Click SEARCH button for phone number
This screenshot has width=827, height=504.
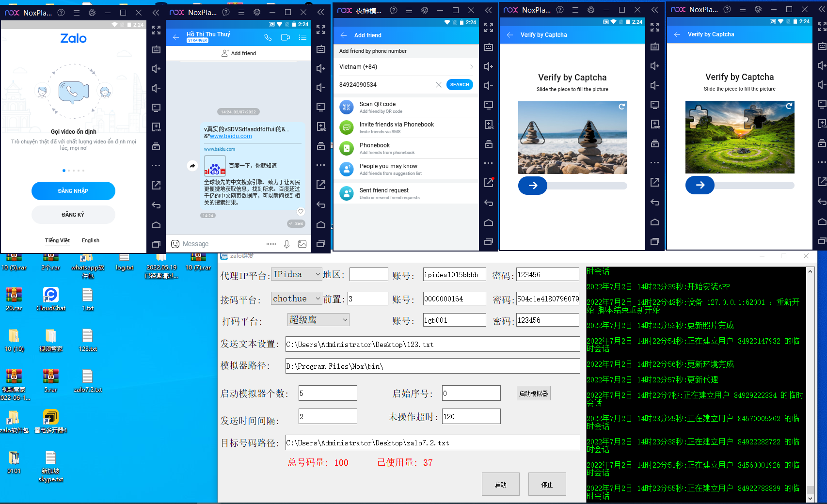(x=460, y=85)
